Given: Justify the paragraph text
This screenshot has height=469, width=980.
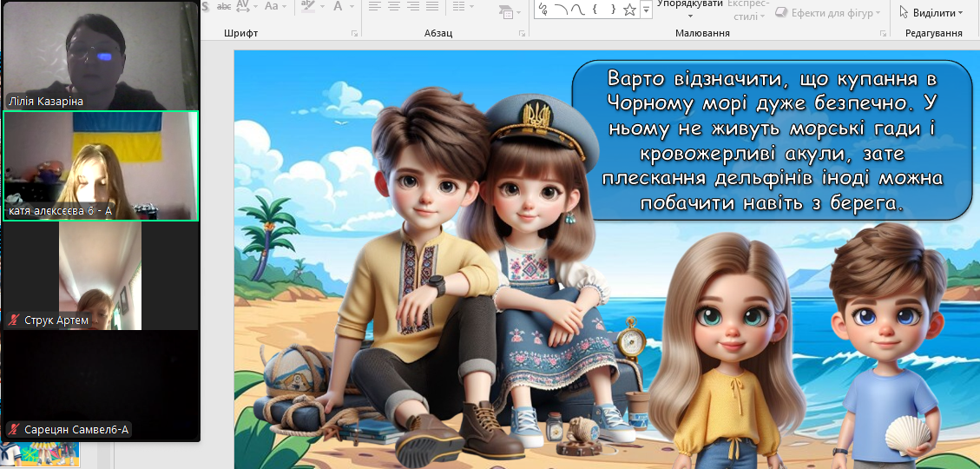Looking at the screenshot, I should tap(434, 6).
